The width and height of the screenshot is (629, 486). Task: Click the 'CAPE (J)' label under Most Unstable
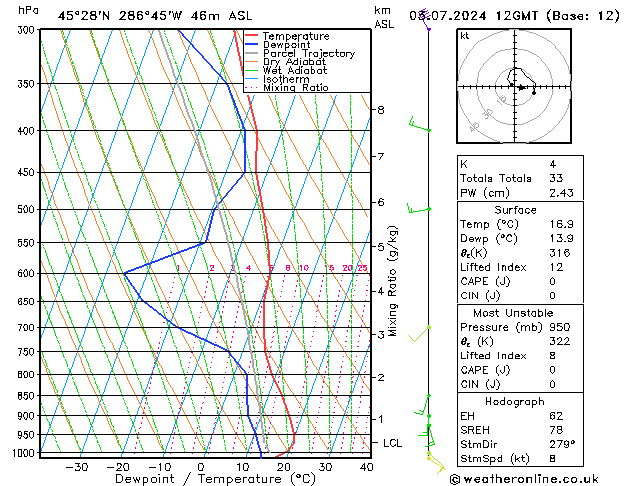coord(485,370)
